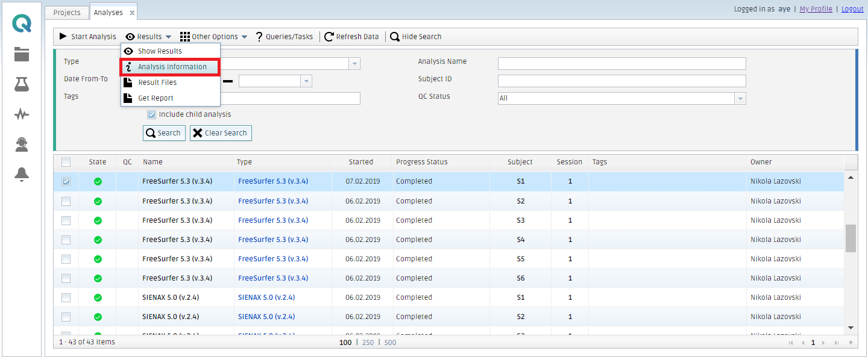Viewport: 868px width, 357px height.
Task: Click the Q logo in the sidebar
Action: [x=22, y=23]
